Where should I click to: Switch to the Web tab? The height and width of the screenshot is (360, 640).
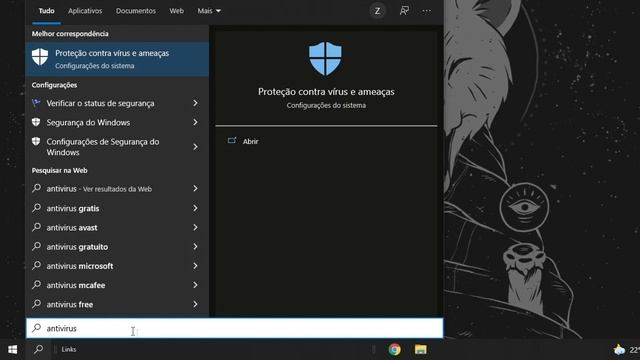[x=177, y=11]
